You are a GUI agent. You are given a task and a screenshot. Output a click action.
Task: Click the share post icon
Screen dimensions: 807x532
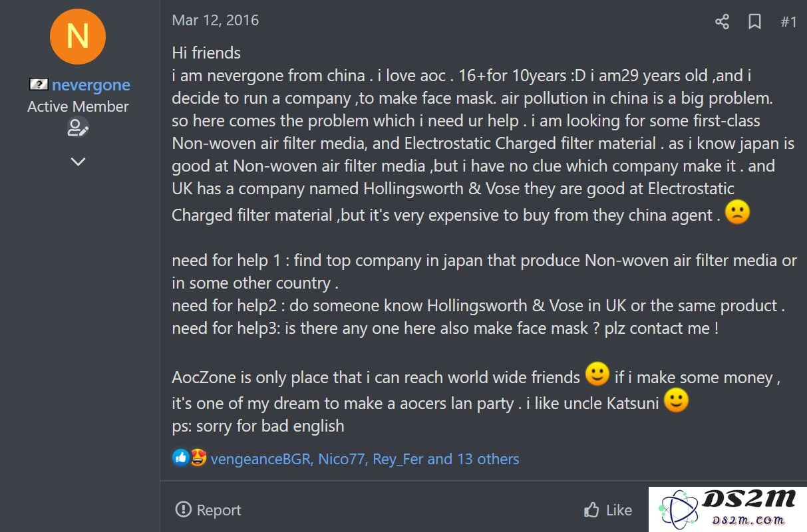[722, 22]
